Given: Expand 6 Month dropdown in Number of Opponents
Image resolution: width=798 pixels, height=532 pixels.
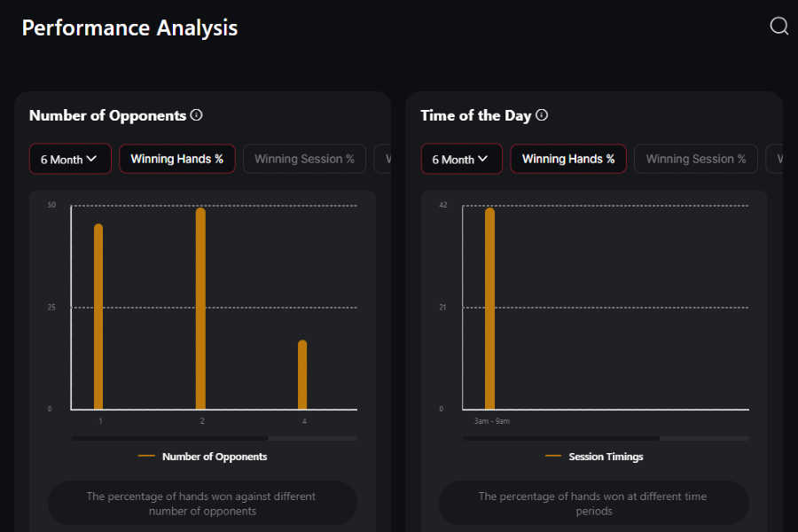Looking at the screenshot, I should click(70, 160).
